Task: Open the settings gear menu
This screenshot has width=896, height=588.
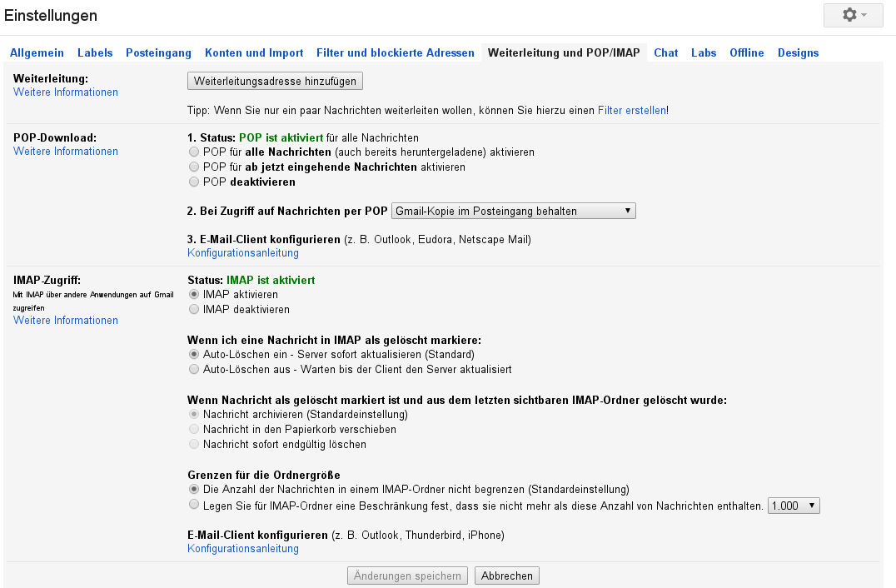Action: (x=854, y=15)
